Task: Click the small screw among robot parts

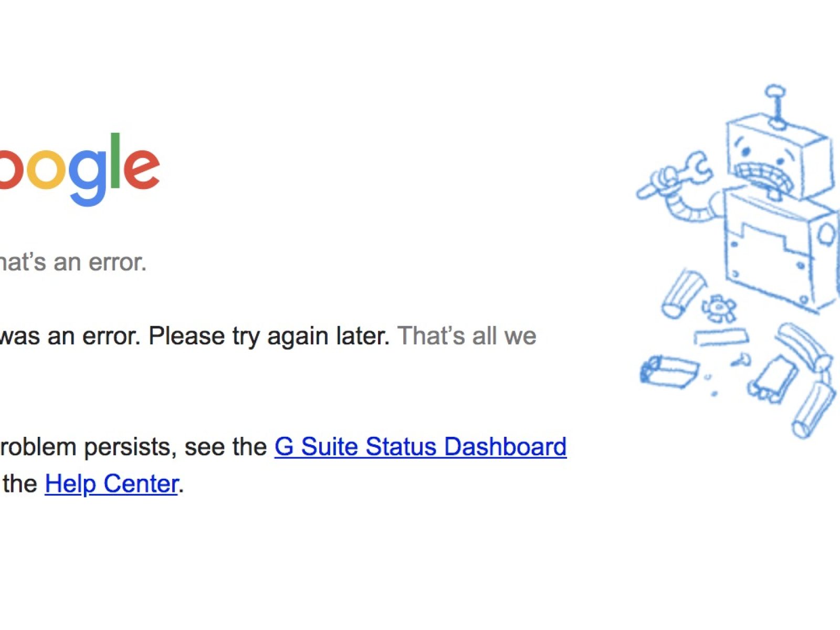Action: click(741, 360)
